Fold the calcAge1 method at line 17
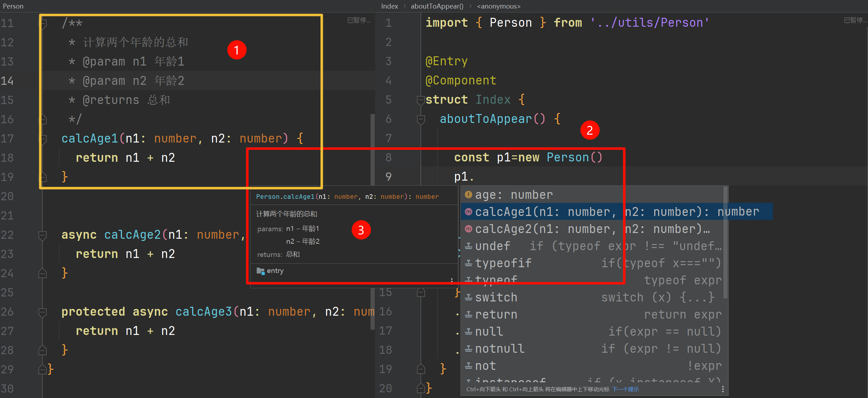The image size is (868, 398). (43, 138)
